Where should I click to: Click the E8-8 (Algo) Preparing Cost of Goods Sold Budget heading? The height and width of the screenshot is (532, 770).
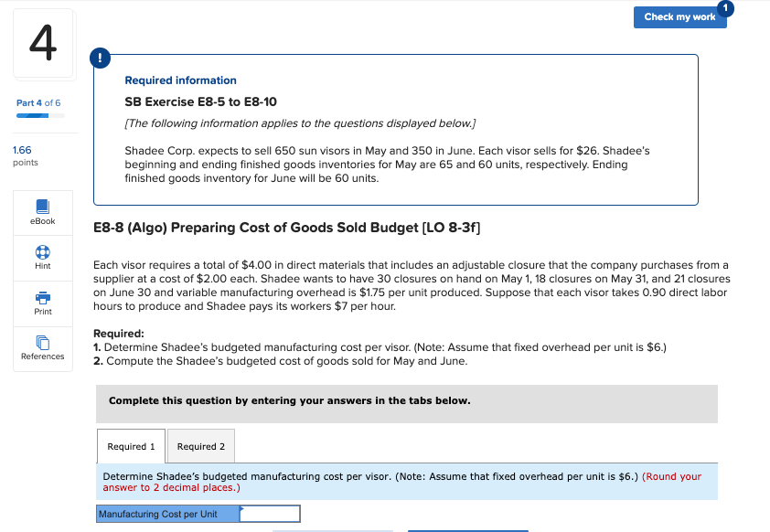pos(287,228)
